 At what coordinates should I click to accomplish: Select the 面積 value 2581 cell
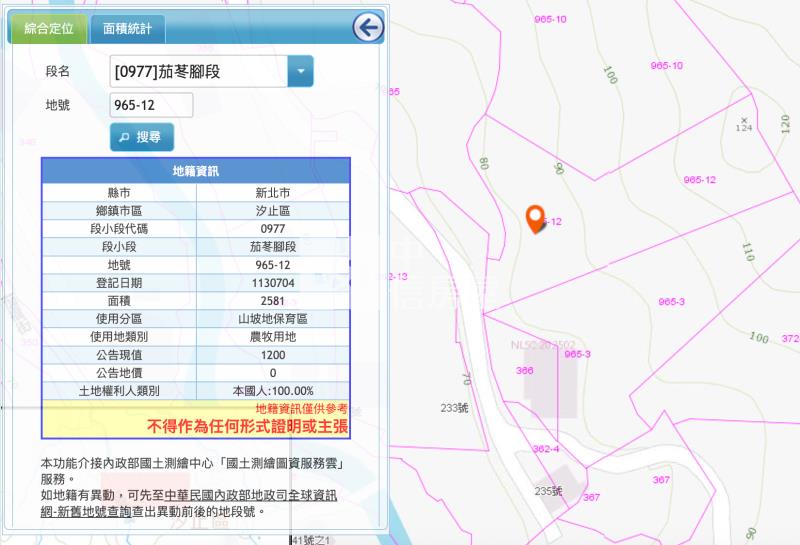click(273, 300)
